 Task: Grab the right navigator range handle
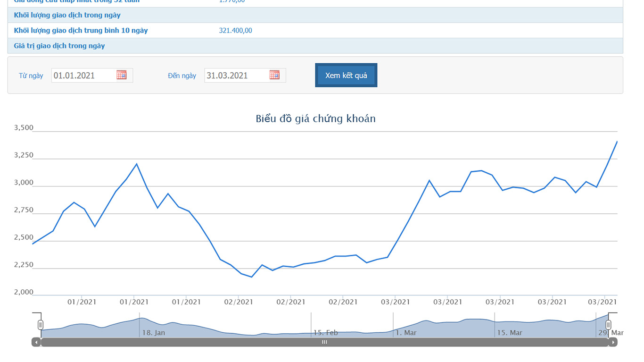click(608, 325)
